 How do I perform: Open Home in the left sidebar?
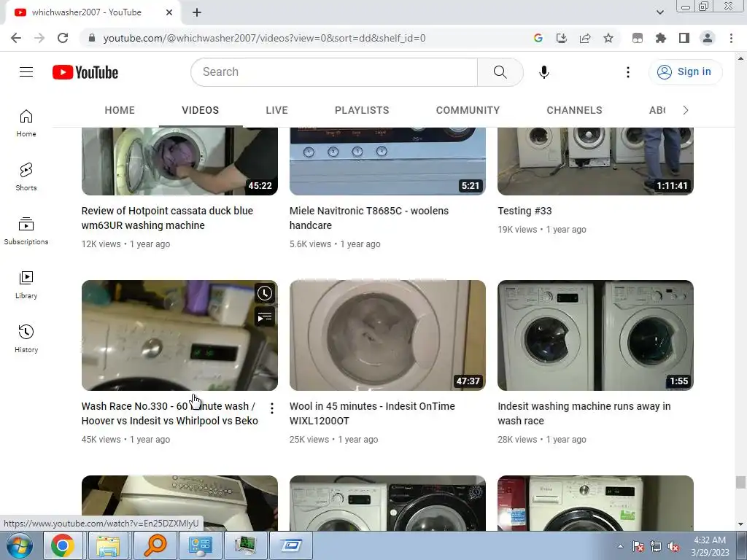[x=26, y=123]
